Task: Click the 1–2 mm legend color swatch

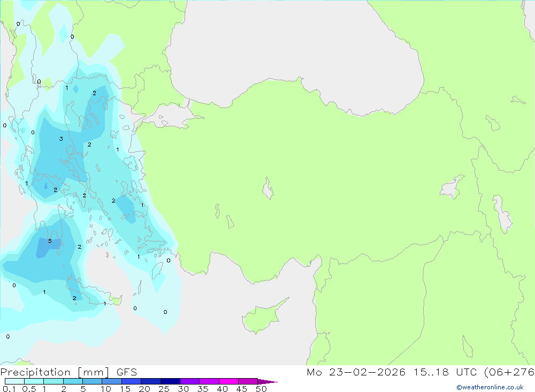Action: click(53, 381)
